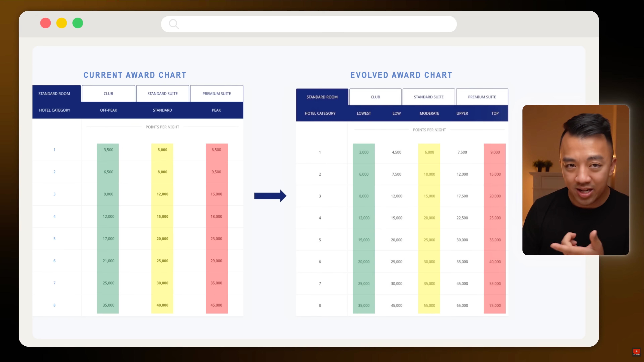Open the Club tab in Current Award Chart
This screenshot has height=362, width=644.
(x=108, y=94)
